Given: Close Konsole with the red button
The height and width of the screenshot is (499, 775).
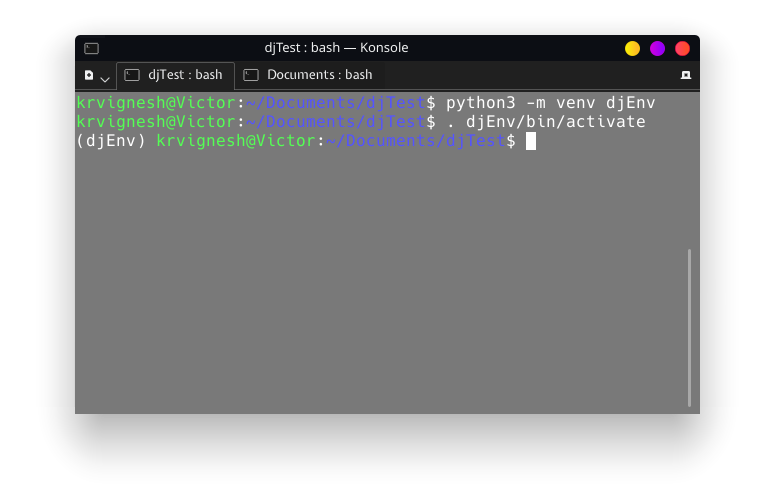Looking at the screenshot, I should (683, 48).
